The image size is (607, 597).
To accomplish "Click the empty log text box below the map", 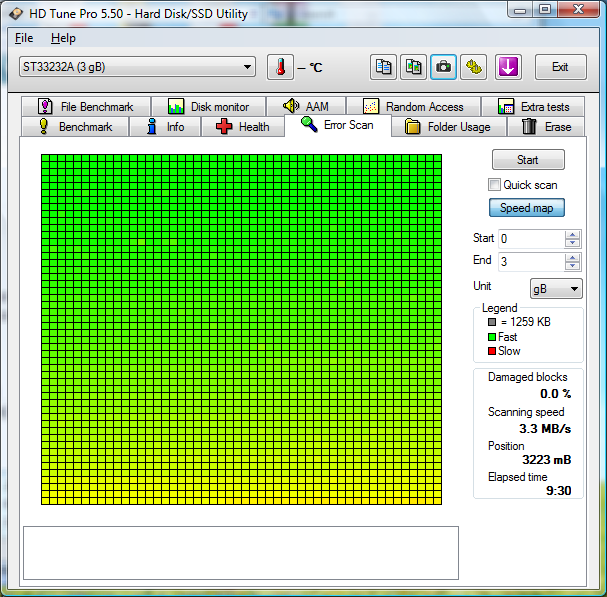I will pyautogui.click(x=241, y=553).
